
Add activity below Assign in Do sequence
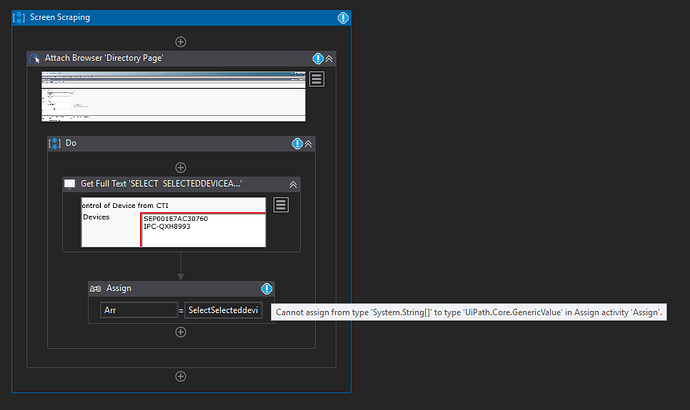coord(180,332)
